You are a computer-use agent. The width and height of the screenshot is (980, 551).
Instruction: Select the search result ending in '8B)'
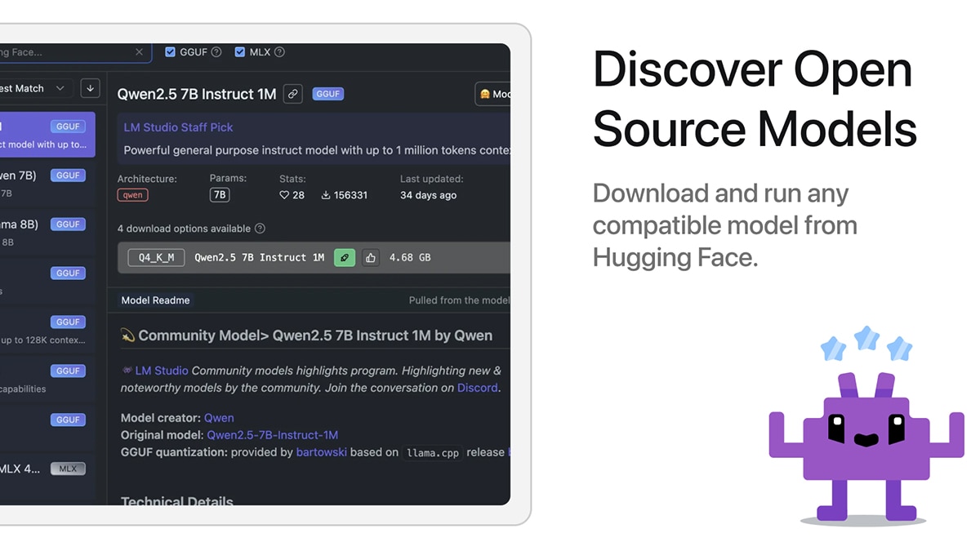click(x=47, y=233)
